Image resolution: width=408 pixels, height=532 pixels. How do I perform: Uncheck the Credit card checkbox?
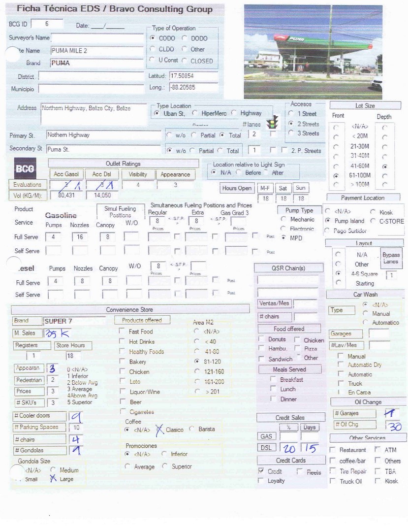point(261,471)
